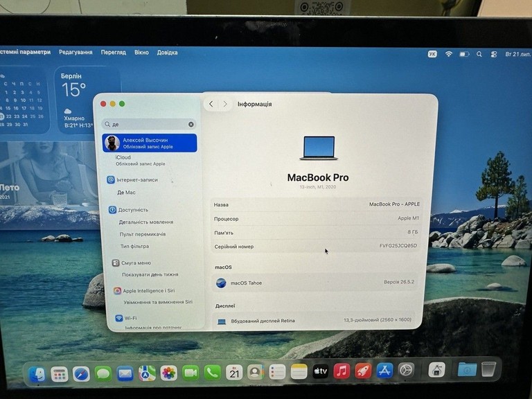Click the Назва row showing MacBook Pro - APPLE
532x399 pixels.
317,204
